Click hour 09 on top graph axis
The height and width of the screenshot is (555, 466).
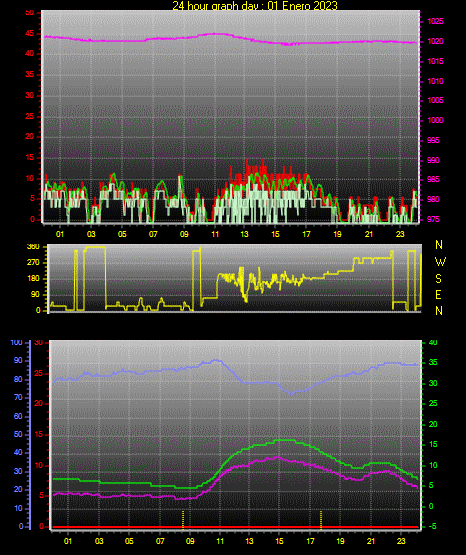tap(184, 234)
